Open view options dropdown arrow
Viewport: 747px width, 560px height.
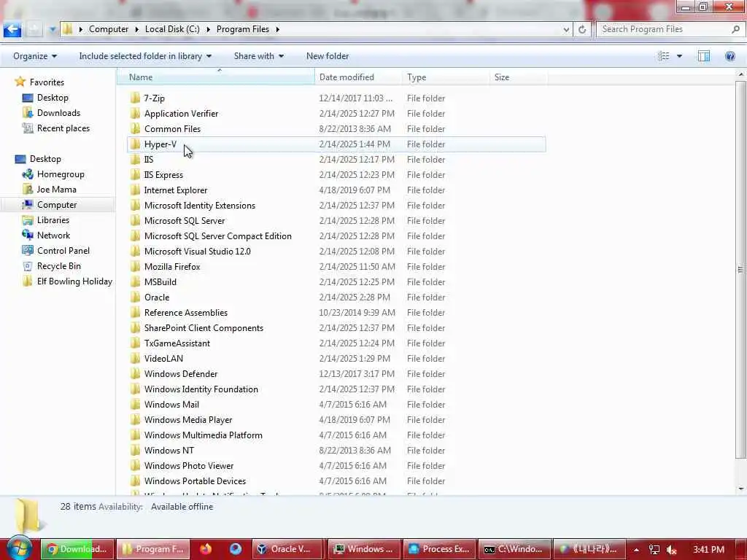[x=679, y=56]
